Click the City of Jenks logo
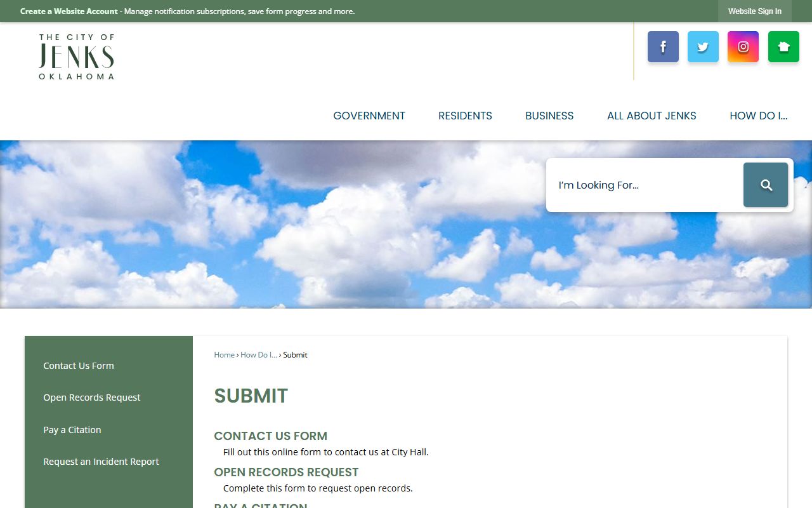 tap(76, 57)
